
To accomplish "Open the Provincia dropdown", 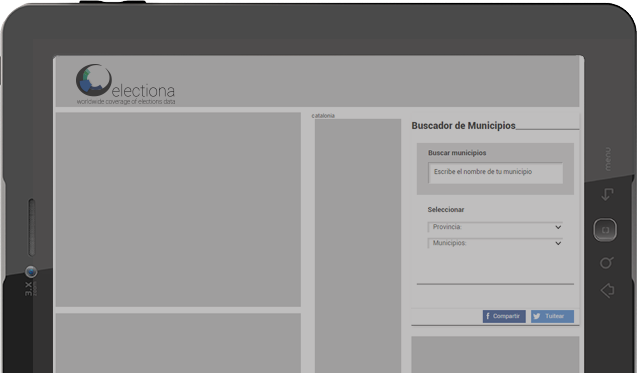I will point(495,227).
